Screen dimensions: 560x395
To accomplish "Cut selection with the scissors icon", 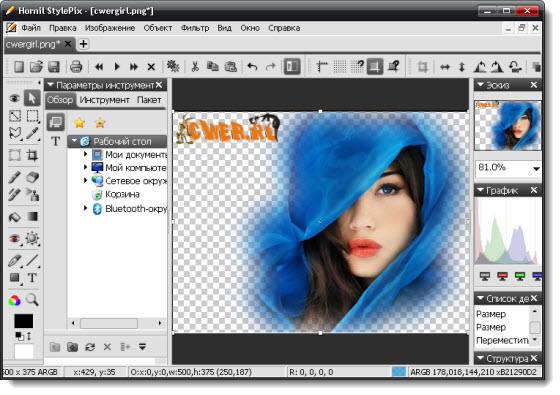I will (x=195, y=67).
